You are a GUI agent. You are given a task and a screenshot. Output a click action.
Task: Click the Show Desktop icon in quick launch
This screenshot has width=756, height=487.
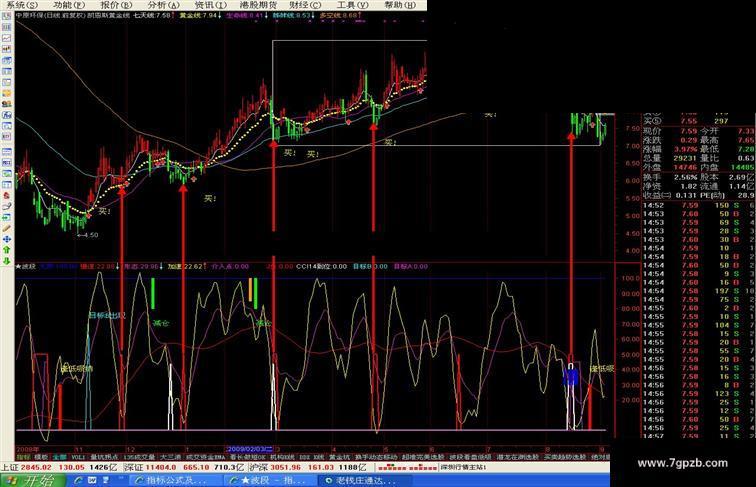[105, 480]
